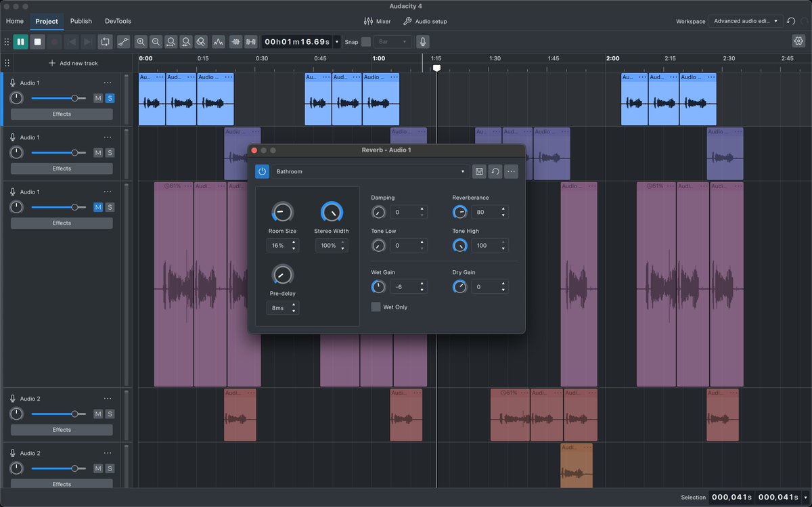Open track menu for orange-clip Audio 2 track
The width and height of the screenshot is (812, 507).
[108, 453]
